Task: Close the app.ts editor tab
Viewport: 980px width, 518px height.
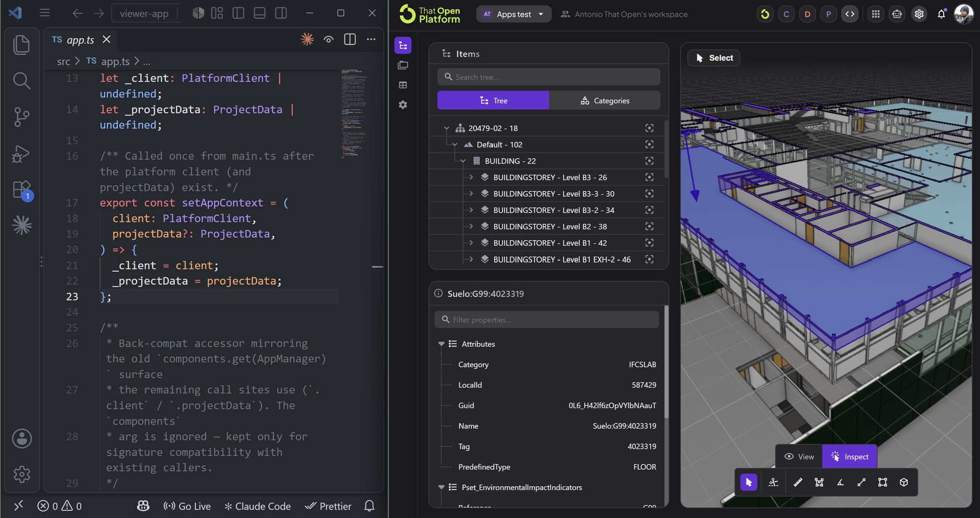Action: tap(106, 39)
